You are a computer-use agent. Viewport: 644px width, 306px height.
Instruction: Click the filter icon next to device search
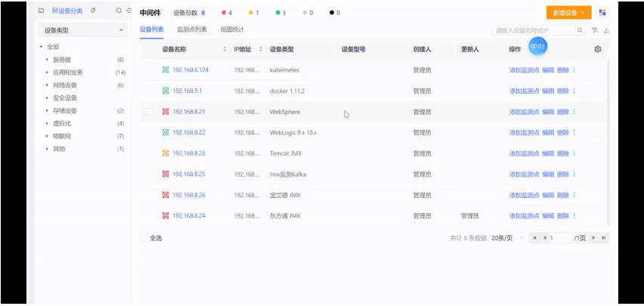click(x=595, y=30)
